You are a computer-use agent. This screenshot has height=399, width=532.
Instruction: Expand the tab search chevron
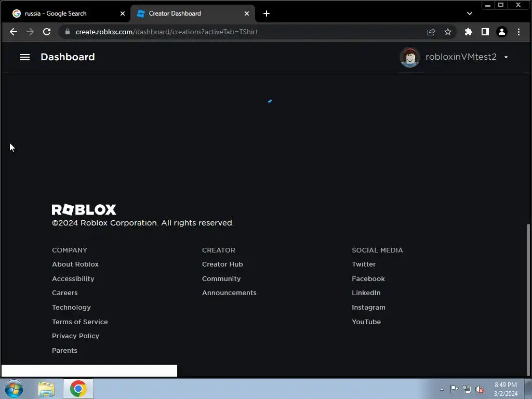tap(470, 14)
